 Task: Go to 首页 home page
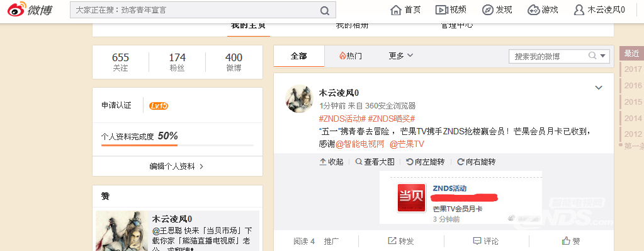click(x=406, y=10)
